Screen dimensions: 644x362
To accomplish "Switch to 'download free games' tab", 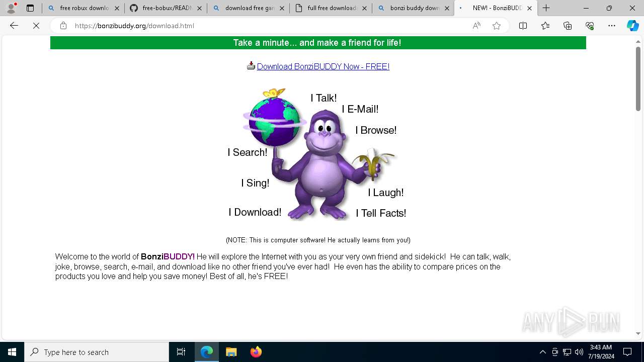I will [x=248, y=8].
